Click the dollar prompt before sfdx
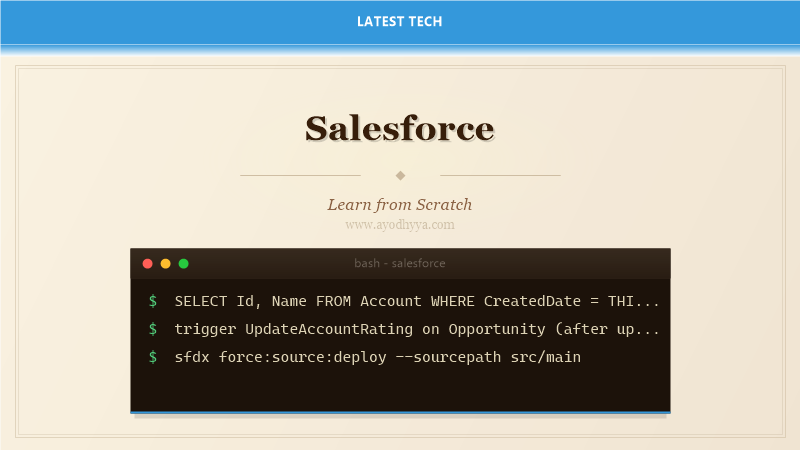This screenshot has width=800, height=450. coord(153,357)
